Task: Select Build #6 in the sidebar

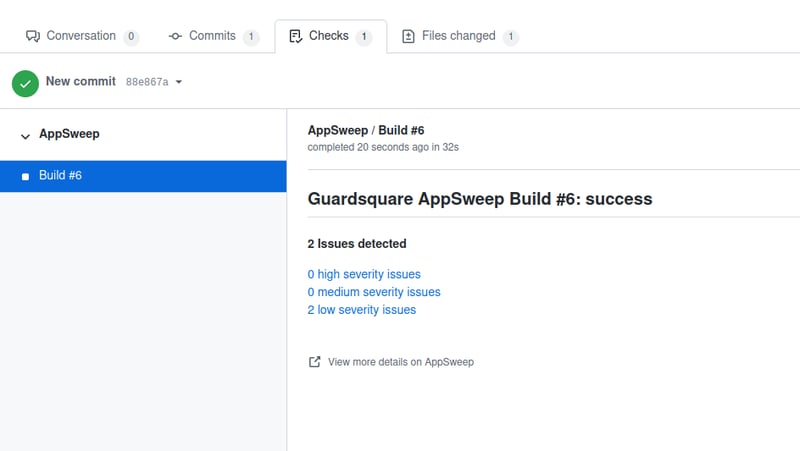Action: pyautogui.click(x=143, y=176)
